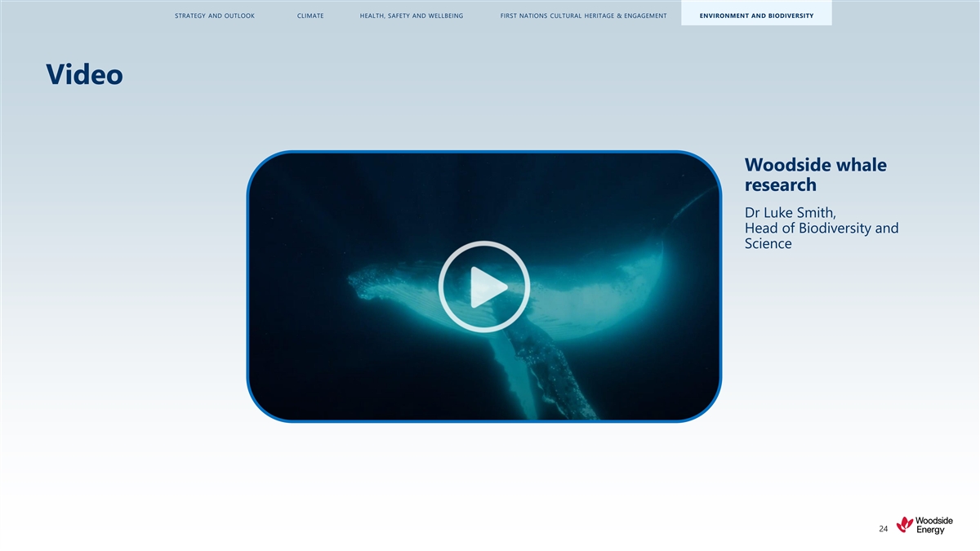Click the Woodside Energy logo

923,525
